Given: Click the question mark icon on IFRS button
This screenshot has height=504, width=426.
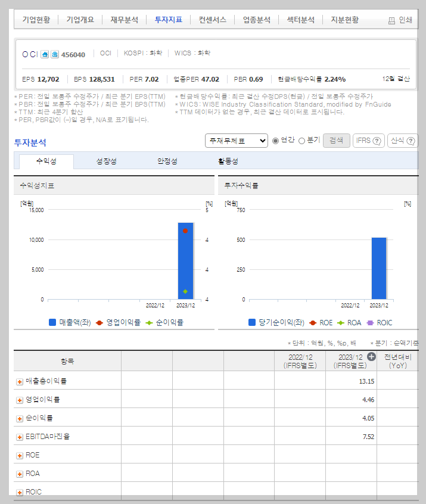Looking at the screenshot, I should pos(377,141).
